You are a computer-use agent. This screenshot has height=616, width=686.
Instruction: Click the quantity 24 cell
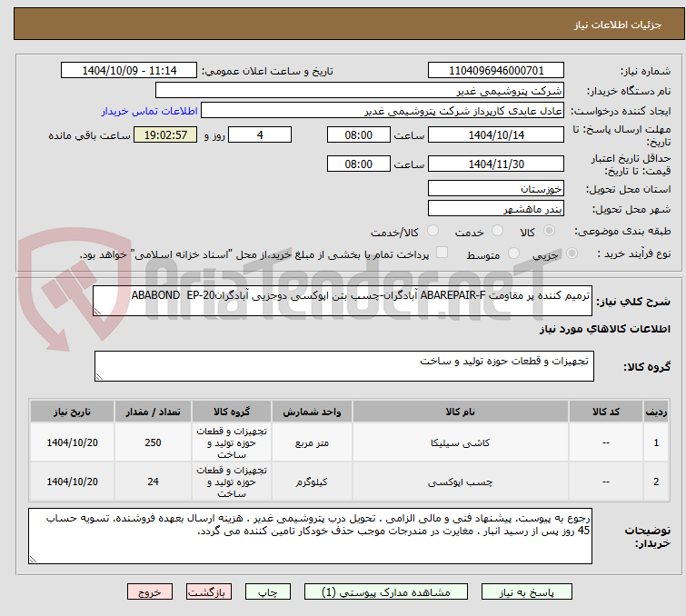pos(153,482)
